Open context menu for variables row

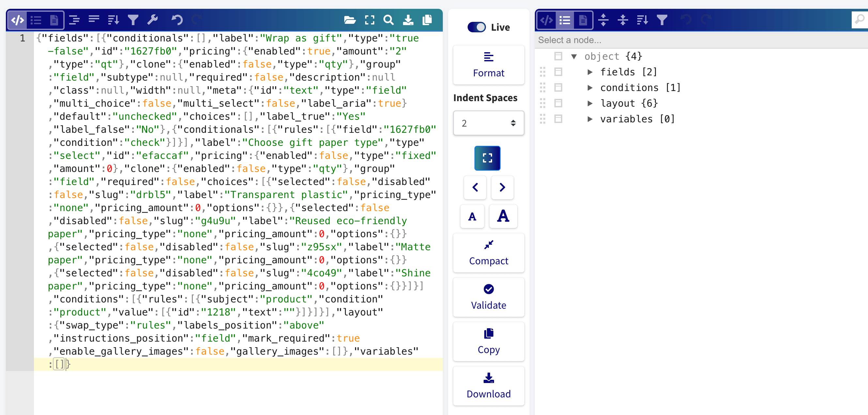558,119
